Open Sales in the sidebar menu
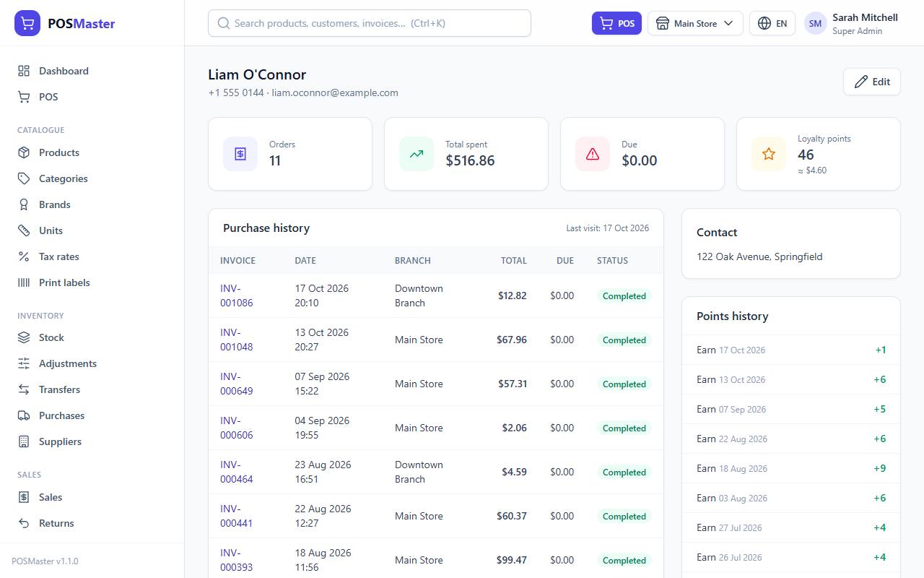The image size is (924, 578). point(92,497)
